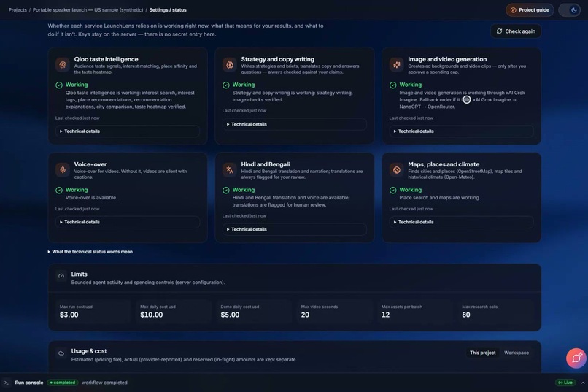Screen dimensions: 588x392
Task: Click the completed status badge in run console
Action: pyautogui.click(x=63, y=383)
